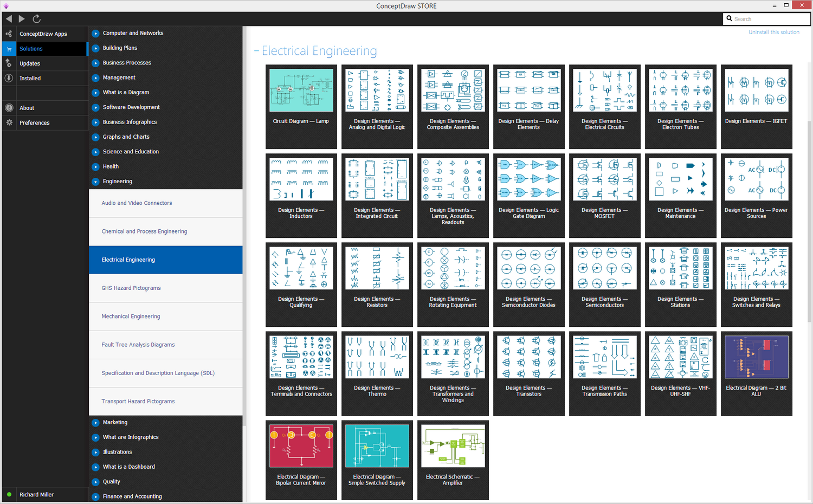Click the back navigation arrow
This screenshot has width=813, height=504.
click(x=9, y=19)
